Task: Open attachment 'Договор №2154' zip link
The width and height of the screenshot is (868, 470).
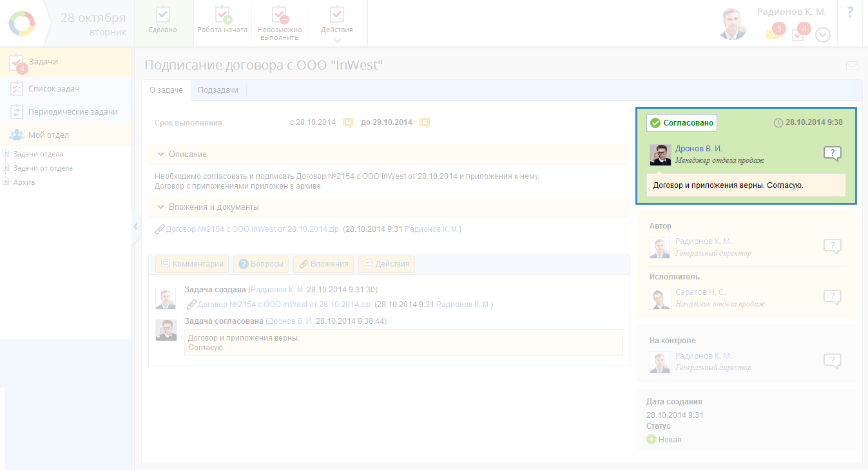Action: click(252, 229)
